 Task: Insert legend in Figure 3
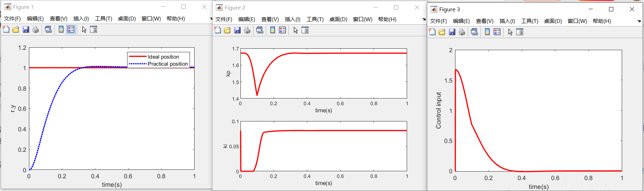click(x=497, y=32)
